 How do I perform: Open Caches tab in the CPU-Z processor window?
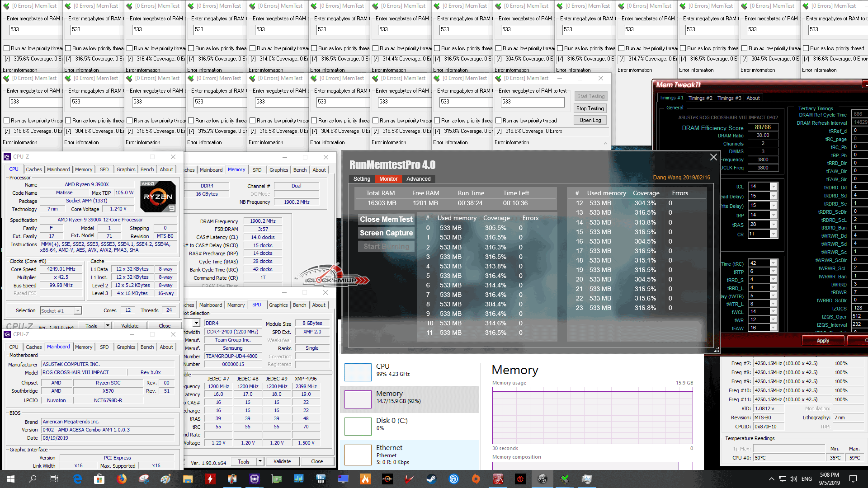click(34, 169)
